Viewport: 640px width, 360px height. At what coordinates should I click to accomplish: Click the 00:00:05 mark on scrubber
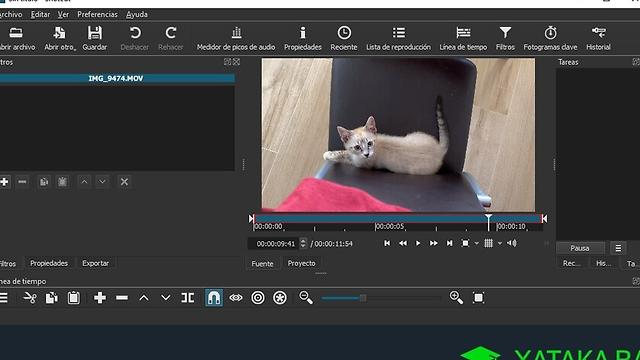click(x=389, y=227)
